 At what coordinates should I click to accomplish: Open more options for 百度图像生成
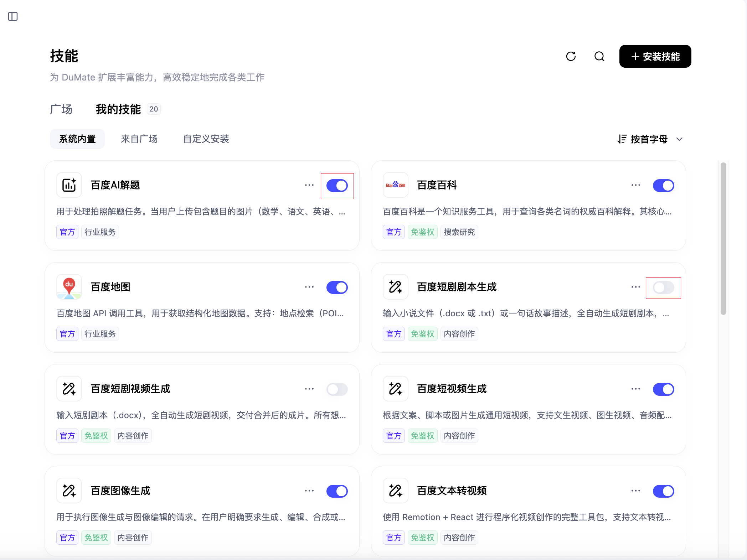309,491
